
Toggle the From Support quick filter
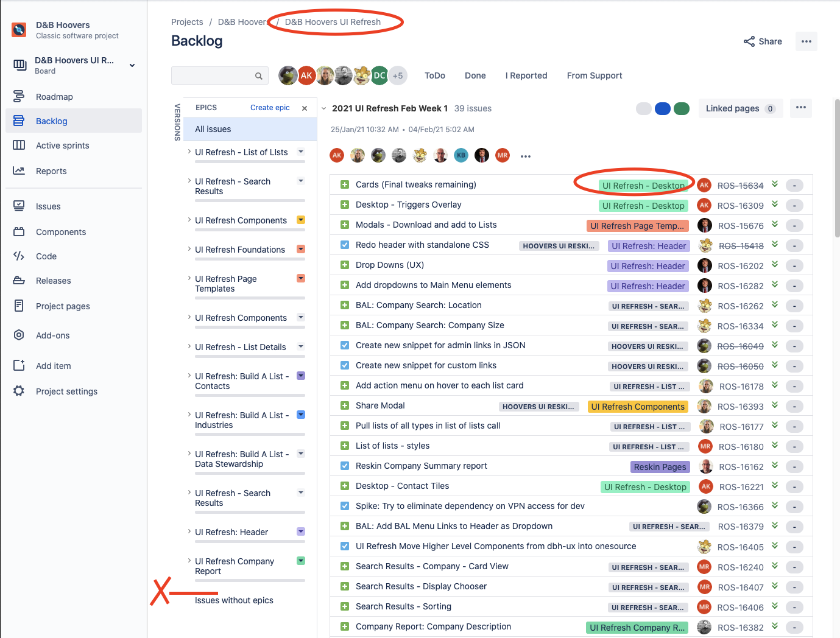[595, 75]
